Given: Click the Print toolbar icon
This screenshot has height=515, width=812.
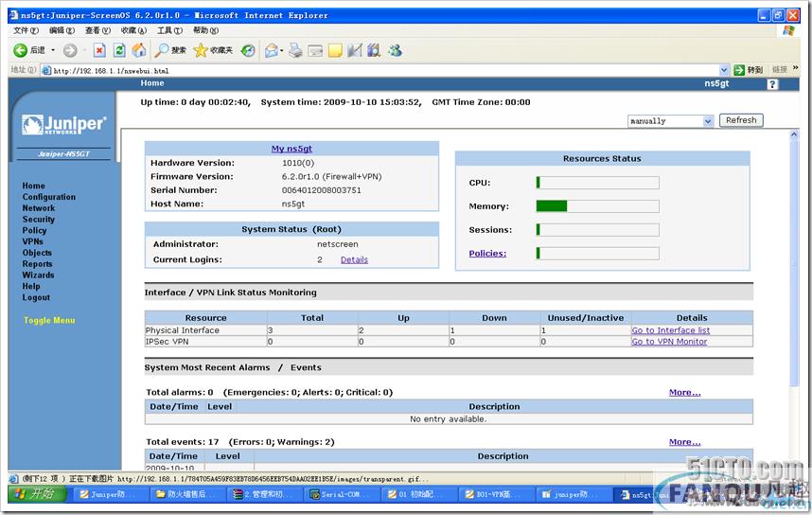Looking at the screenshot, I should pos(295,50).
